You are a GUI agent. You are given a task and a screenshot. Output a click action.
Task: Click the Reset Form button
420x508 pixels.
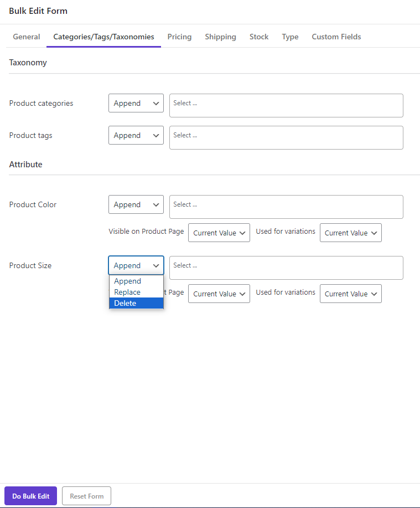pyautogui.click(x=87, y=496)
